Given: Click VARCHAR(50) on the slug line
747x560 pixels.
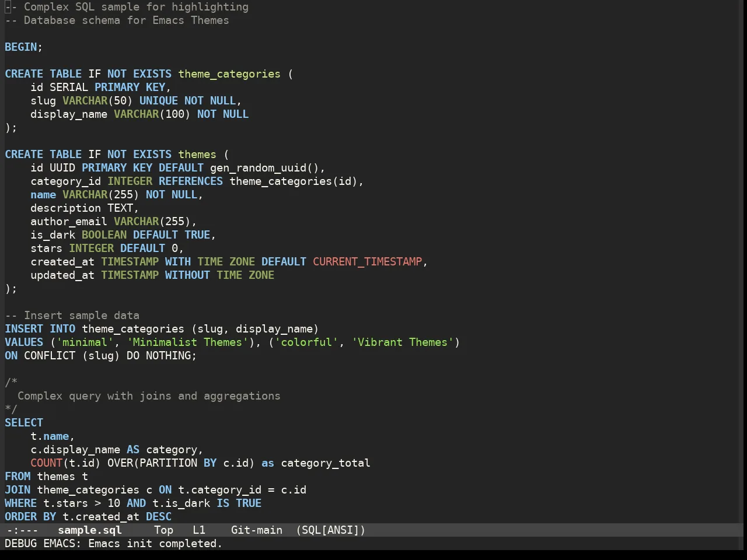Looking at the screenshot, I should point(97,101).
